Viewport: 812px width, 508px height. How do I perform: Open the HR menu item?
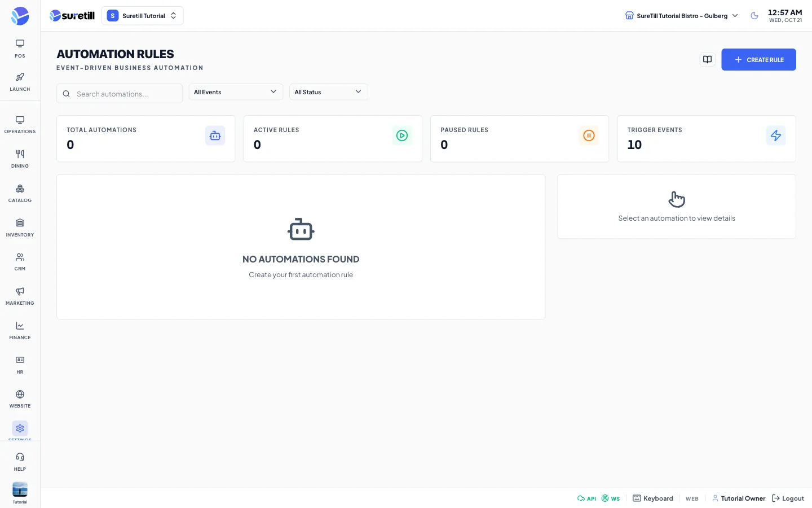tap(20, 365)
